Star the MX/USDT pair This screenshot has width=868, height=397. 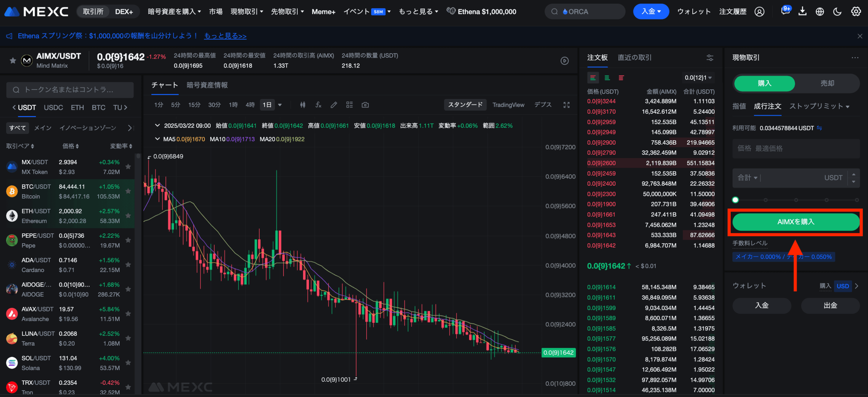coord(128,167)
